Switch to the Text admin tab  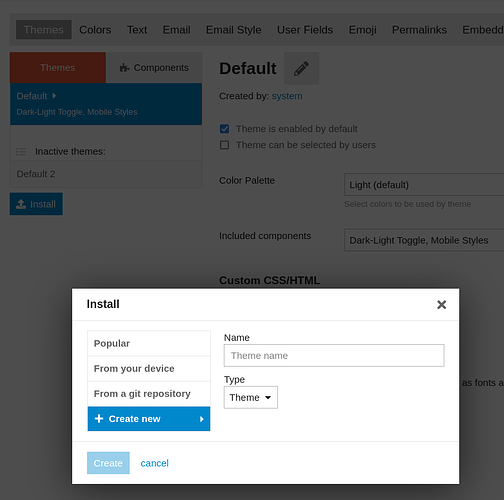(137, 30)
